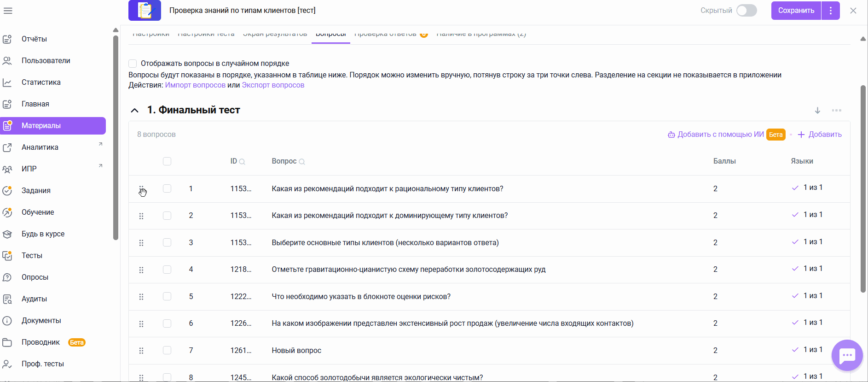Open question Что необходимо указать в блокноте

point(361,297)
